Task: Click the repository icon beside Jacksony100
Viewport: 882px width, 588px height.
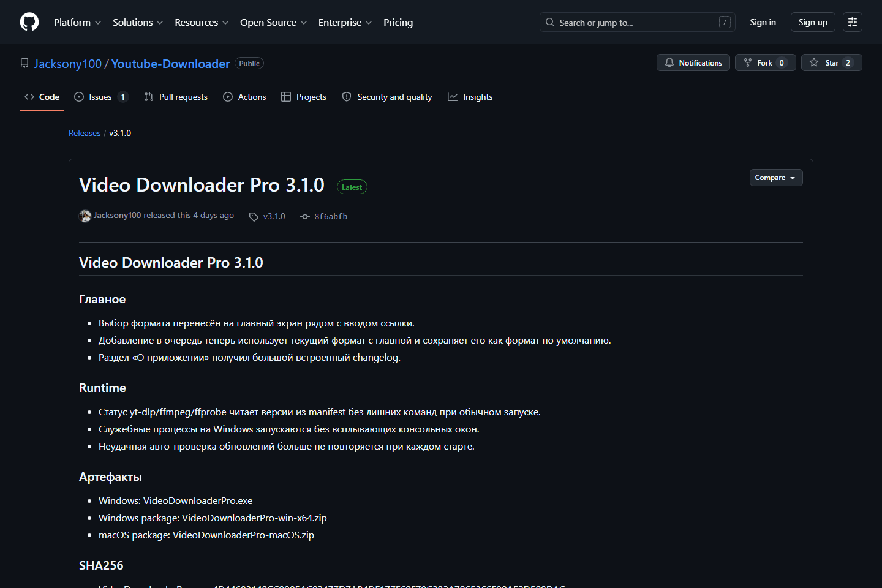Action: pos(24,63)
